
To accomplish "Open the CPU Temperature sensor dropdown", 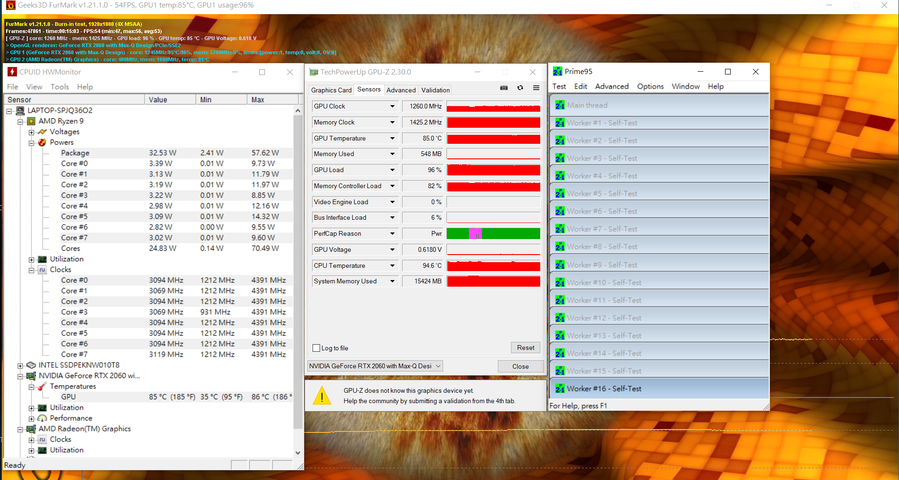I will pos(392,266).
